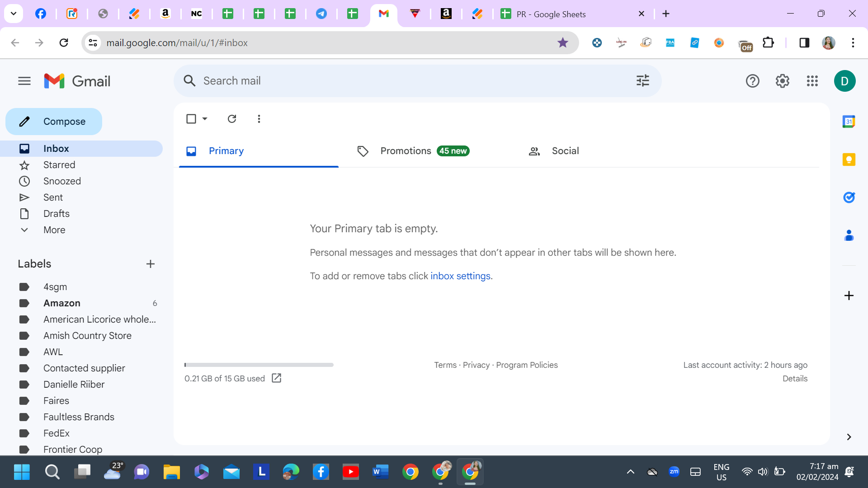This screenshot has height=488, width=868.
Task: Open YouTube from the taskbar
Action: [350, 472]
